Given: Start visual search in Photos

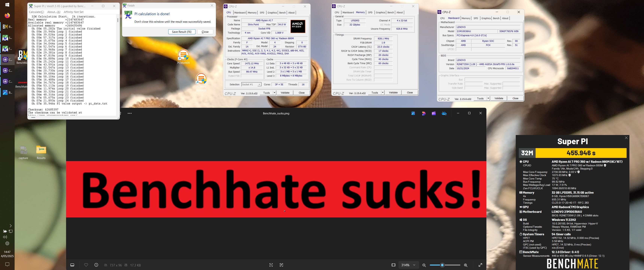Looking at the screenshot, I should [x=271, y=265].
